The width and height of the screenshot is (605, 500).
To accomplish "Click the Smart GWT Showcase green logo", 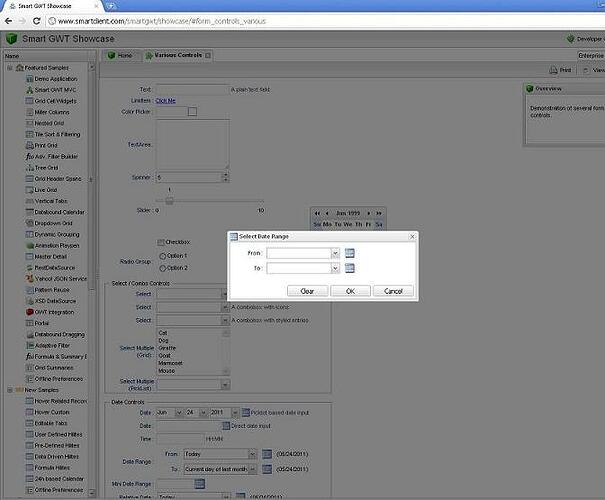I will click(12, 39).
